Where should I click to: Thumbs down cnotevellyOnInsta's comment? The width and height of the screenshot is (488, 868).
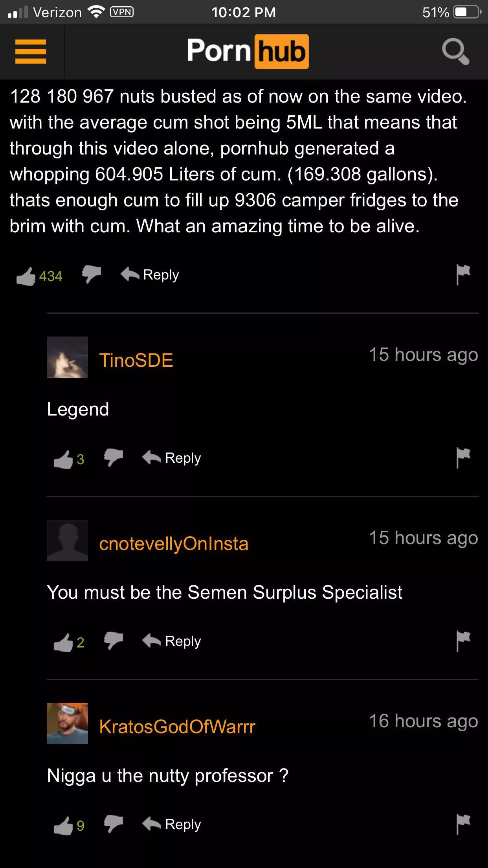(x=114, y=640)
